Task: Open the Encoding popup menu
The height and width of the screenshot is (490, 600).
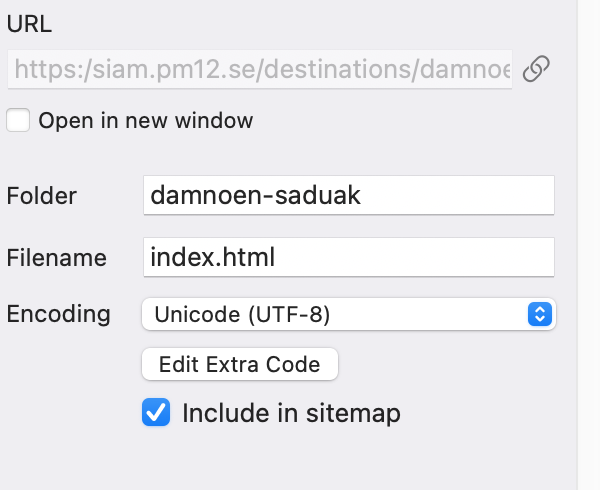Action: point(348,314)
